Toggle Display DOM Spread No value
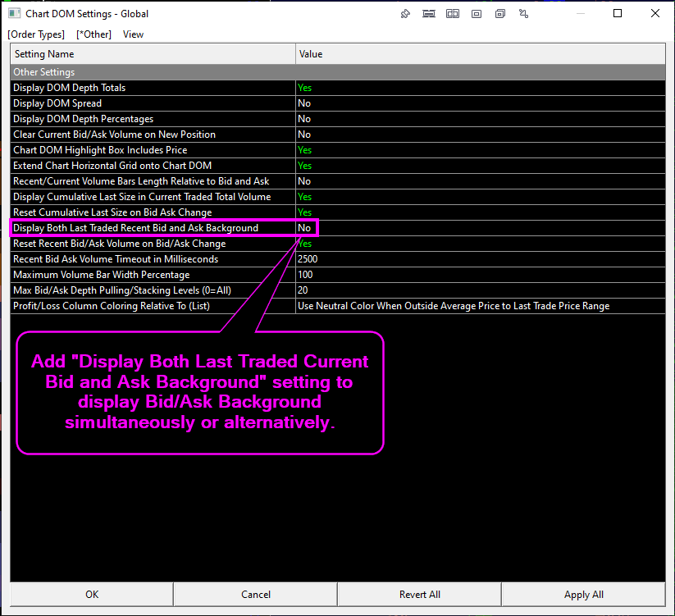 [x=481, y=103]
